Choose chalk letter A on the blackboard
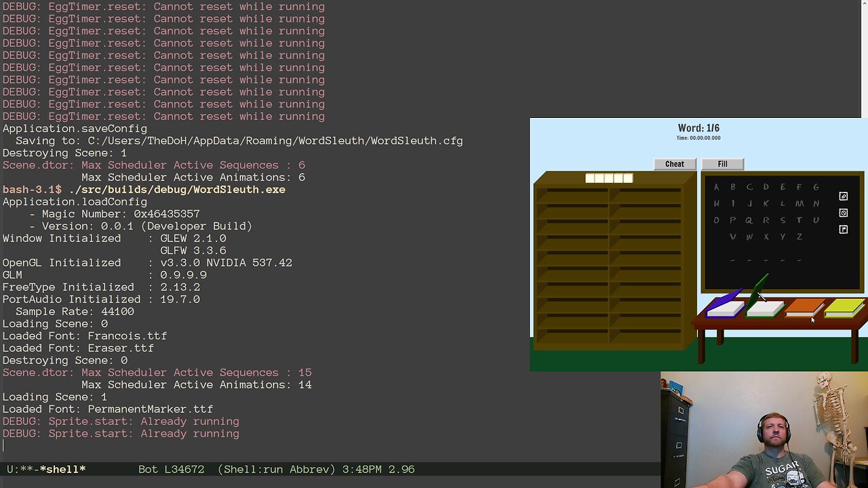868x488 pixels. [716, 187]
